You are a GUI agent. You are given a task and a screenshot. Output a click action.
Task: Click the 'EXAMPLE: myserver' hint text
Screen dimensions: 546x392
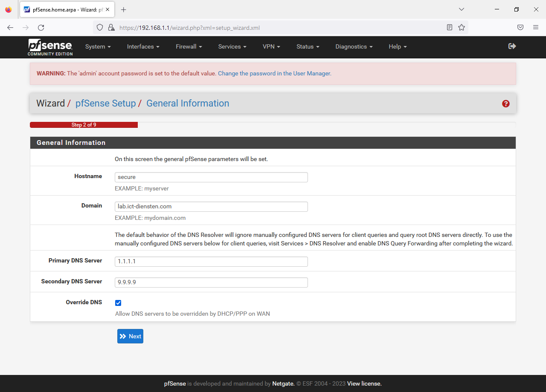point(142,188)
